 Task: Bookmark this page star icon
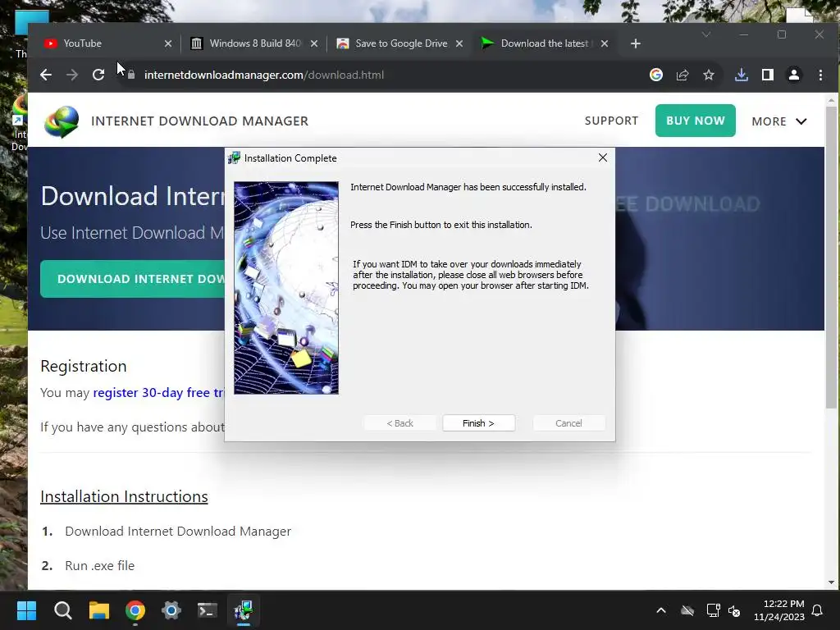coord(709,75)
